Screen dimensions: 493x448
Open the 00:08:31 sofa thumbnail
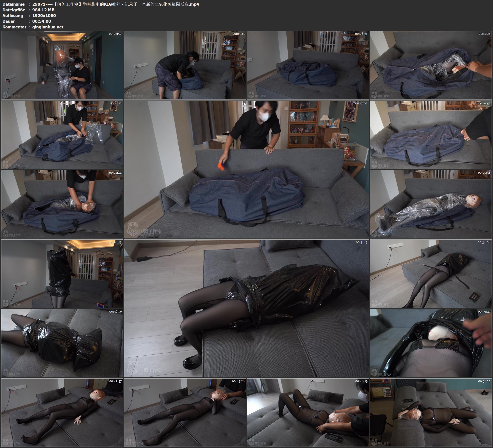point(308,65)
